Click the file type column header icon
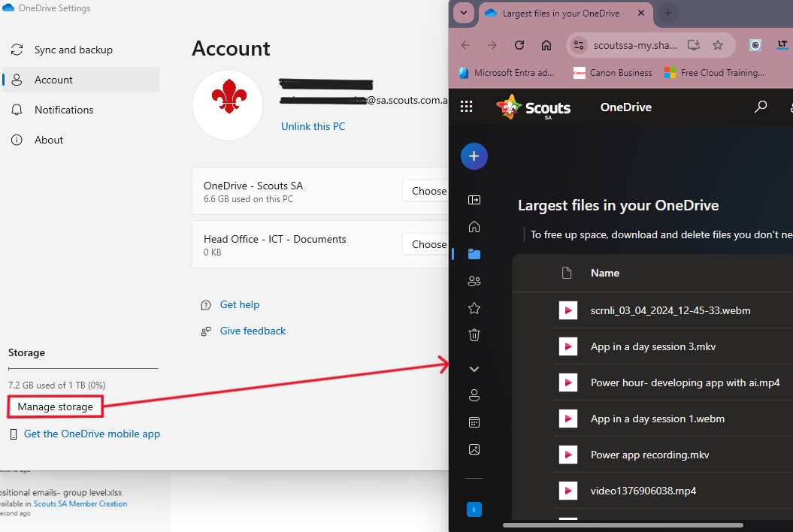The height and width of the screenshot is (532, 793). pos(567,273)
